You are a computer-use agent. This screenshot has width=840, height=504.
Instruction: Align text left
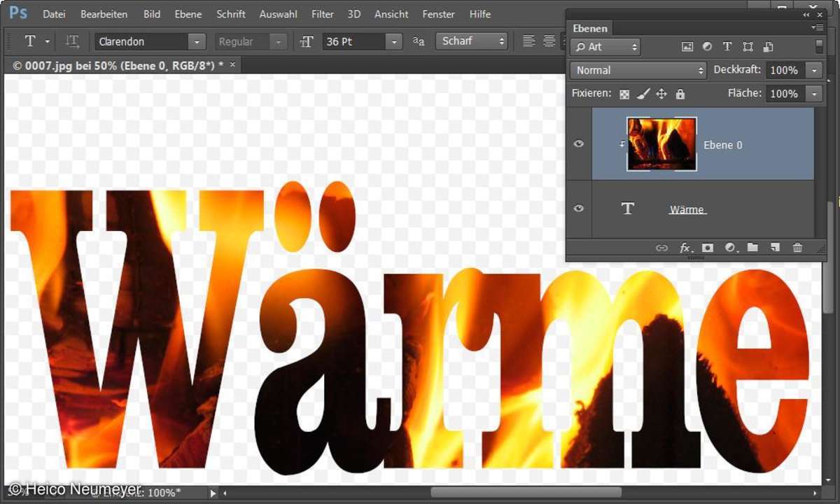point(529,41)
